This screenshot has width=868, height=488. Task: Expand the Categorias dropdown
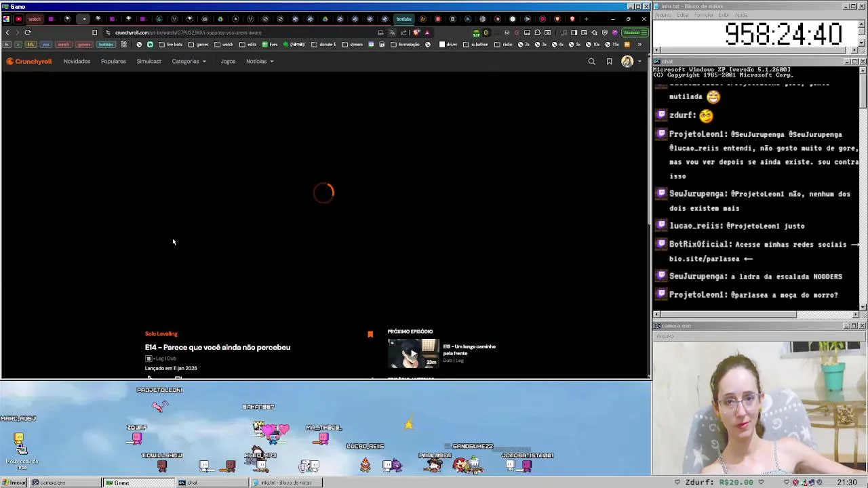(x=189, y=62)
